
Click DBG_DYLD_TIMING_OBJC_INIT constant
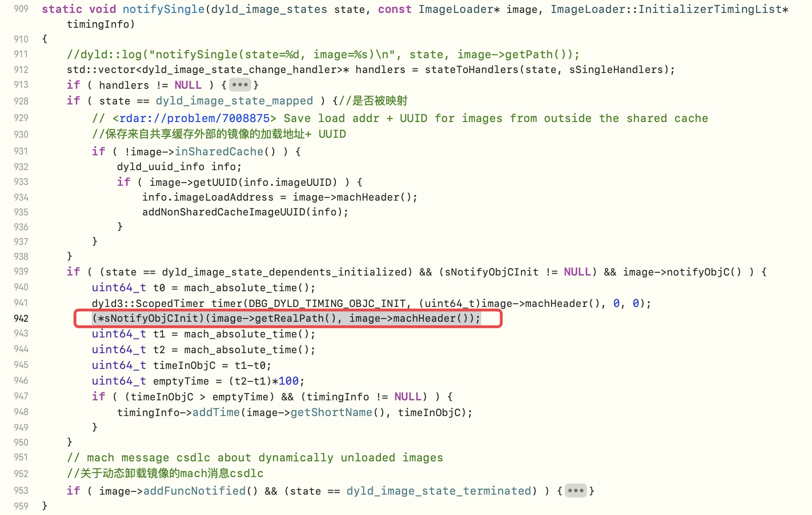tap(327, 303)
